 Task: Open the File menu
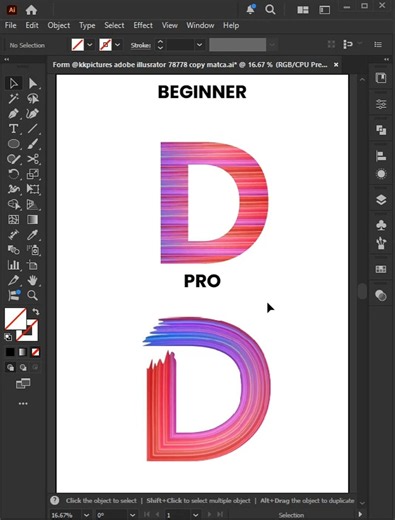point(10,25)
